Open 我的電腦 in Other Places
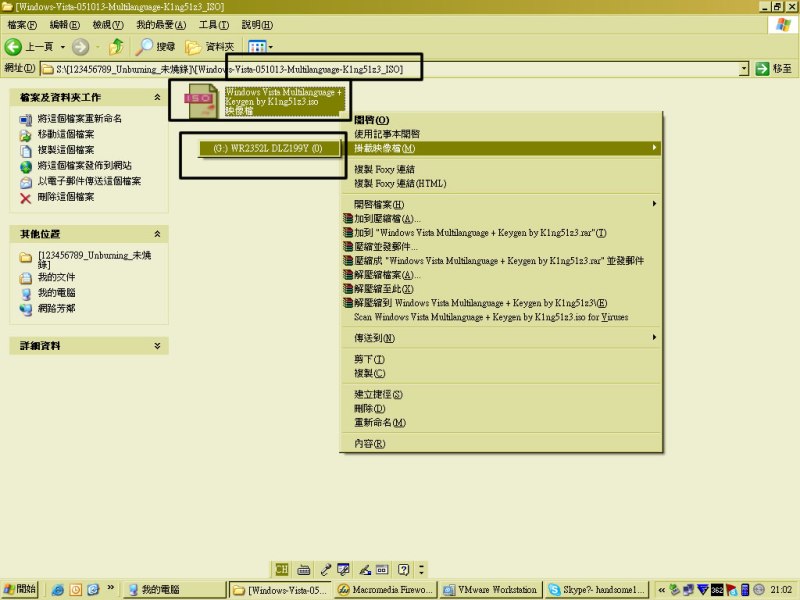This screenshot has width=800, height=600. (x=56, y=293)
